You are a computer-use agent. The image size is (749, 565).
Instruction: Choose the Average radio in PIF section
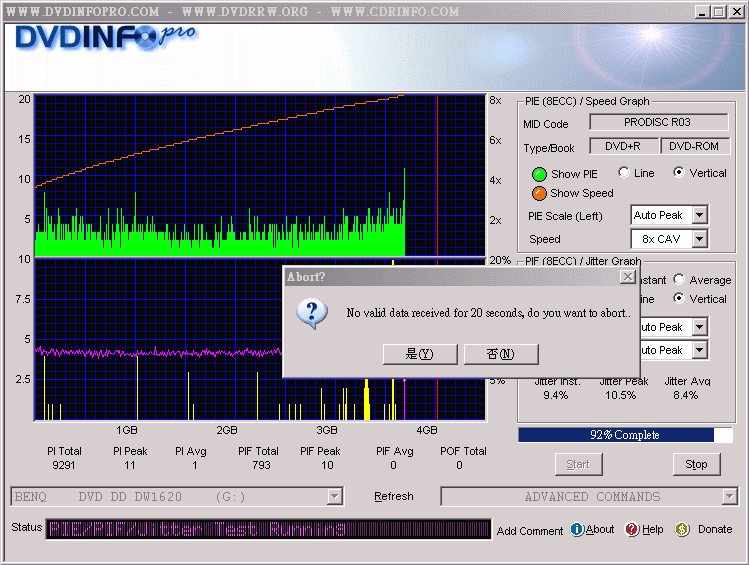679,280
